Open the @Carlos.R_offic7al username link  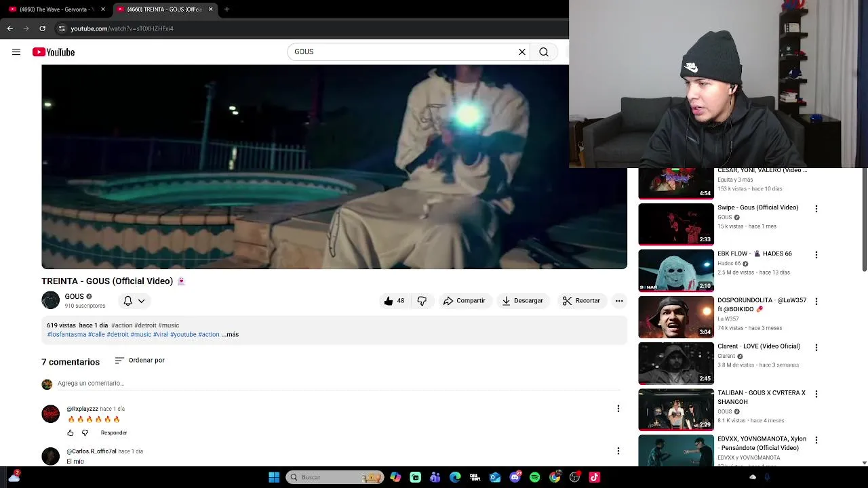click(x=92, y=451)
